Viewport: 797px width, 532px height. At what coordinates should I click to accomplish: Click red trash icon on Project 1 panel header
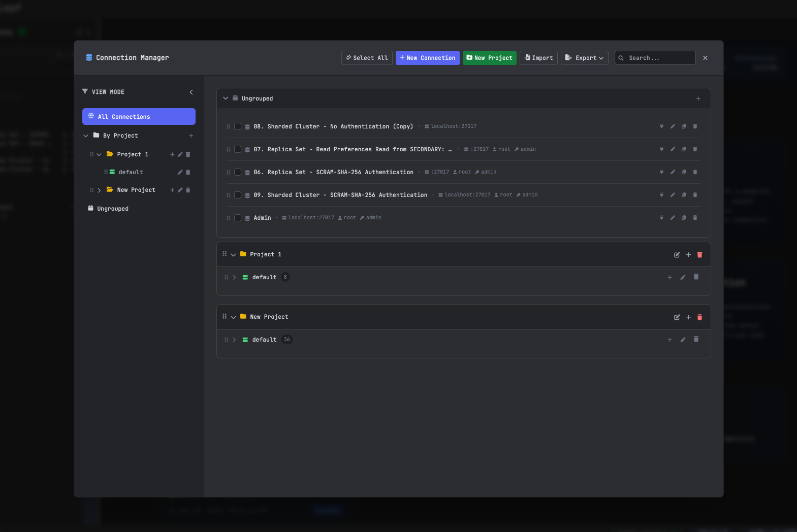point(699,255)
